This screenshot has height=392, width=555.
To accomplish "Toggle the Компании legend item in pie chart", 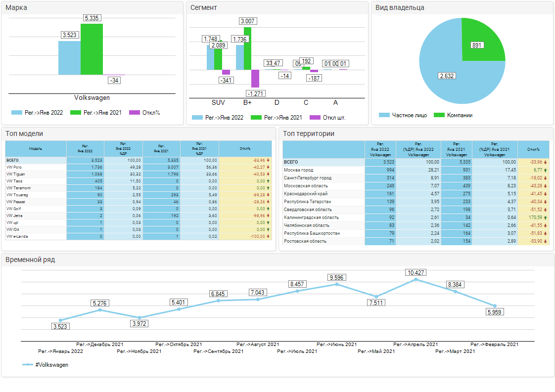I will 453,115.
